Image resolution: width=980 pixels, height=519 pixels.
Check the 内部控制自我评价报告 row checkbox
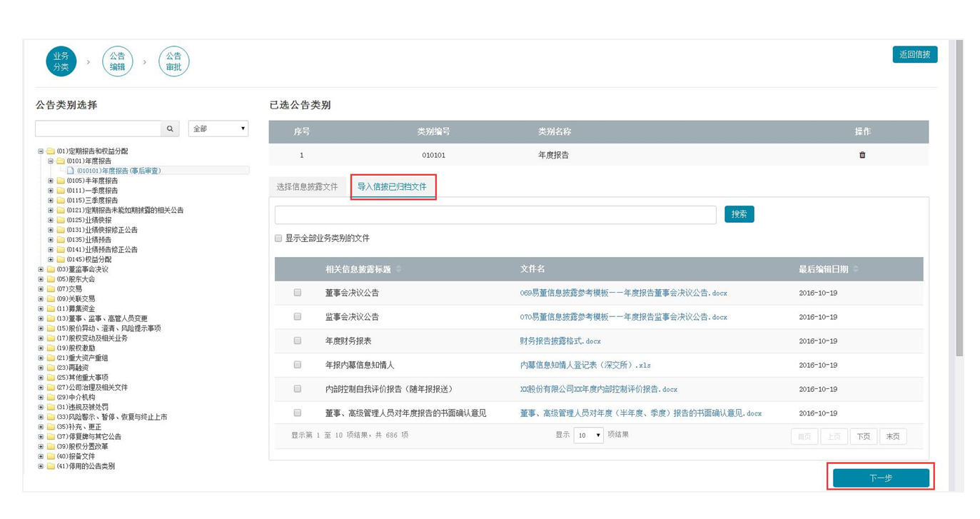point(298,389)
